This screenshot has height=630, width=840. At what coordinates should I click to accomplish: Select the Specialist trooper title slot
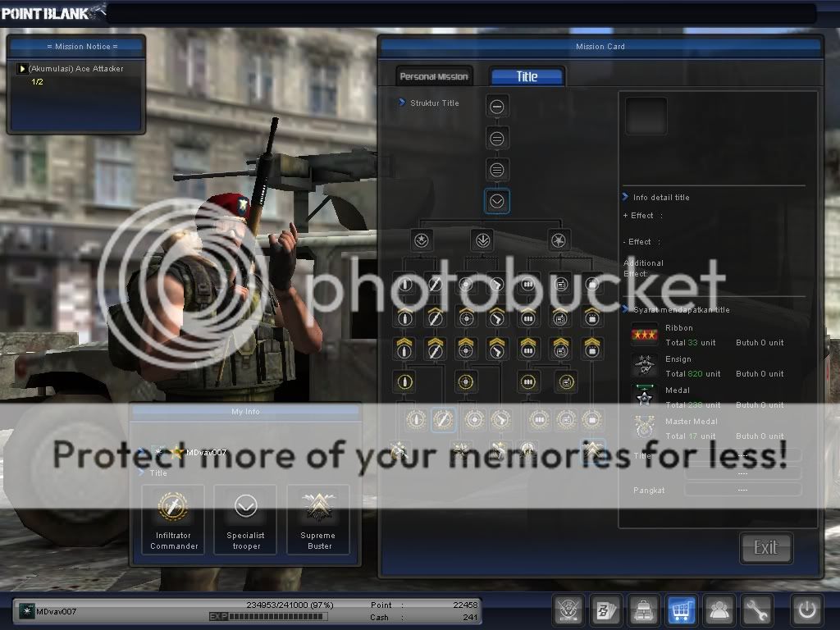(245, 519)
